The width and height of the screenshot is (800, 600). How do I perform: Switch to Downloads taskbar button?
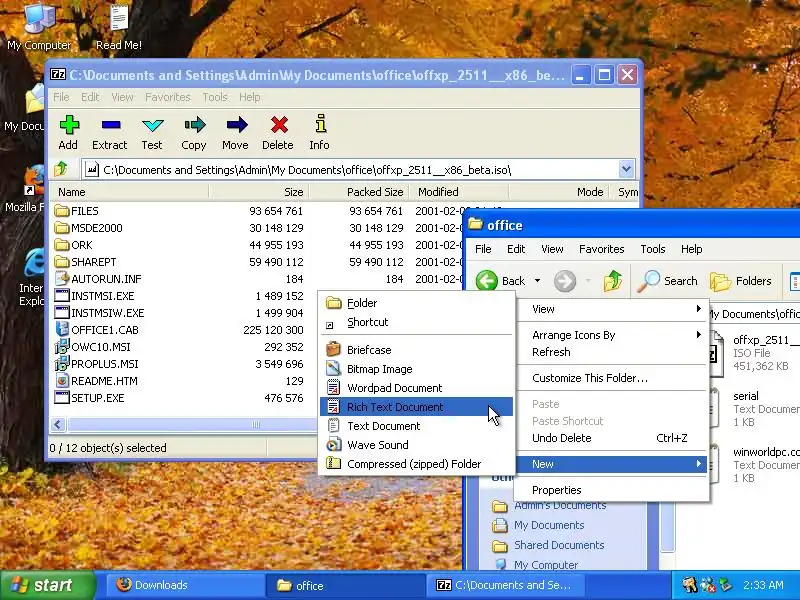[x=185, y=585]
